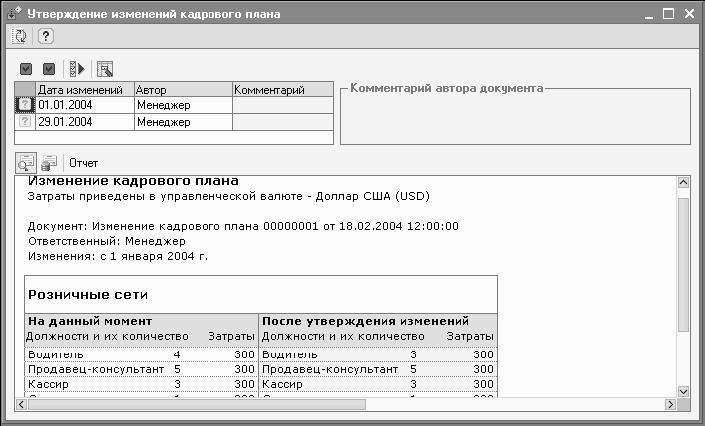The height and width of the screenshot is (426, 705).
Task: Click the apply changes arrow icon
Action: coord(77,69)
